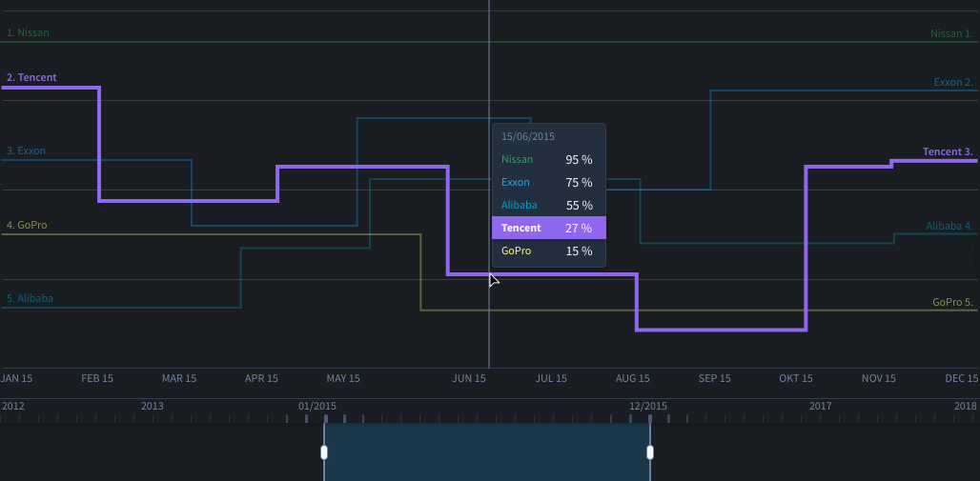
Task: Click the Exxon 75% tooltip entry
Action: click(x=548, y=183)
